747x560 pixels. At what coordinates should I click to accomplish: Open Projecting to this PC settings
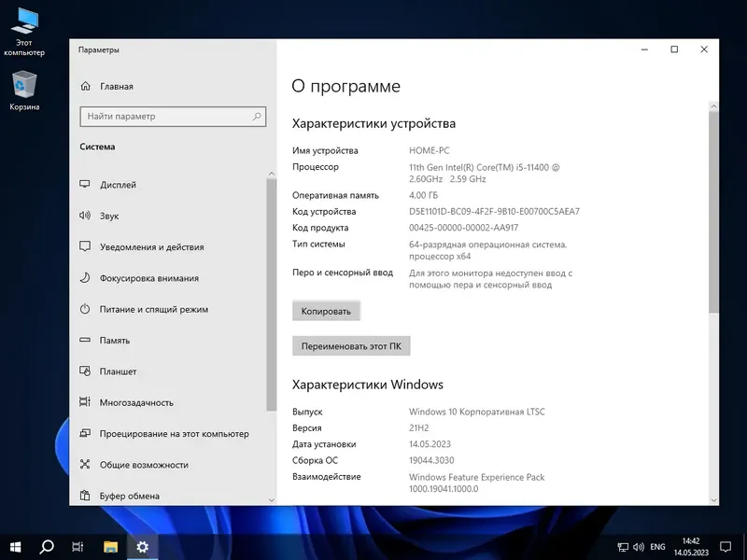[x=168, y=433]
